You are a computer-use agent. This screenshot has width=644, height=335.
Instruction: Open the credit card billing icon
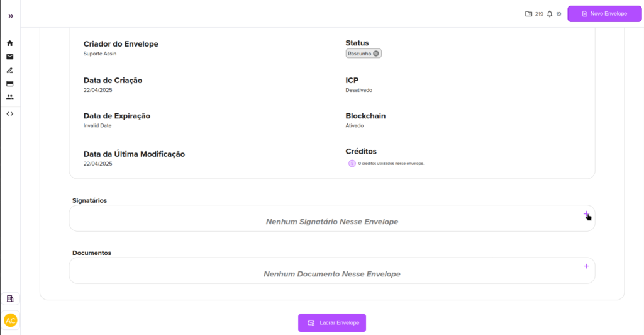(10, 84)
